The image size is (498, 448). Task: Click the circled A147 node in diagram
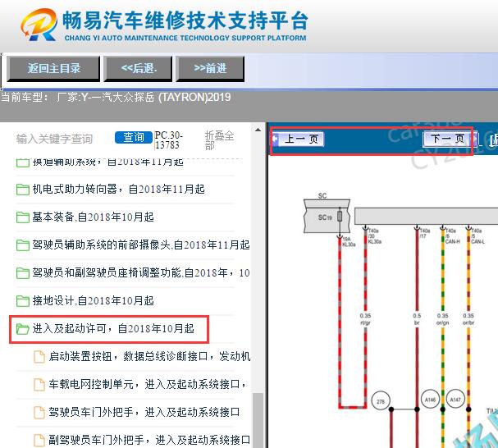click(x=455, y=400)
